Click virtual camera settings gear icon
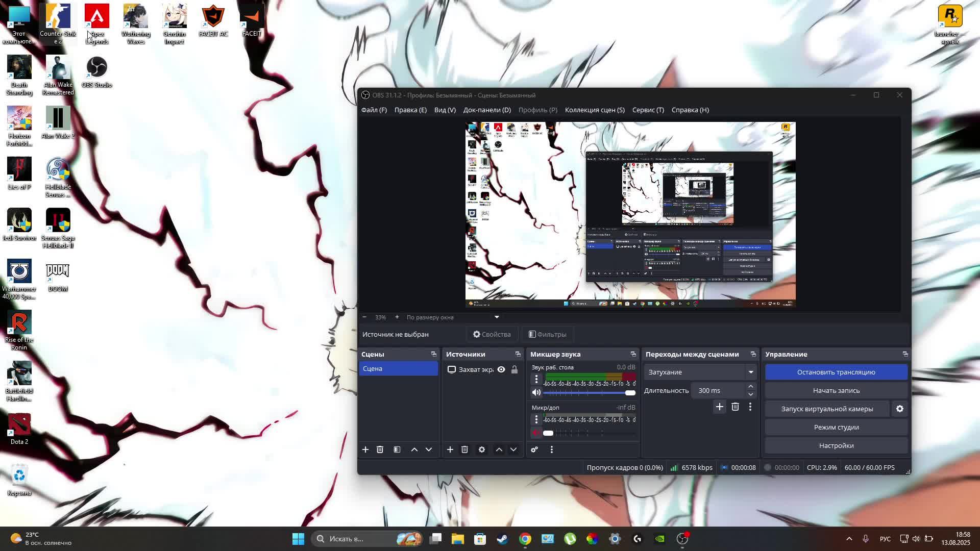This screenshot has width=980, height=551. coord(900,409)
